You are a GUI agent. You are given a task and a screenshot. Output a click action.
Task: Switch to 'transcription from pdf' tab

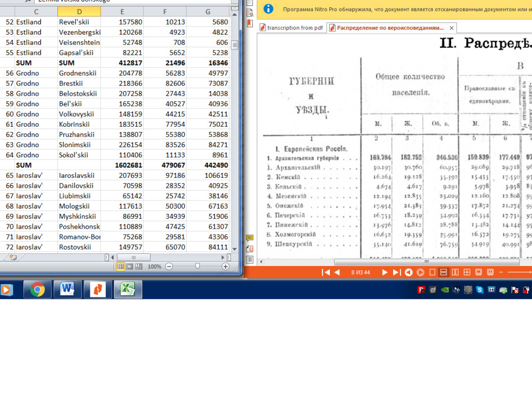click(x=292, y=28)
